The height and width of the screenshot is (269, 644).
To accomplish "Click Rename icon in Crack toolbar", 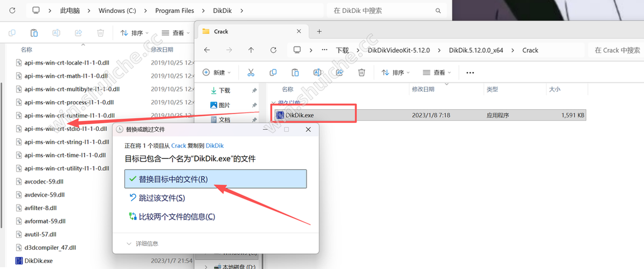I will coord(317,73).
